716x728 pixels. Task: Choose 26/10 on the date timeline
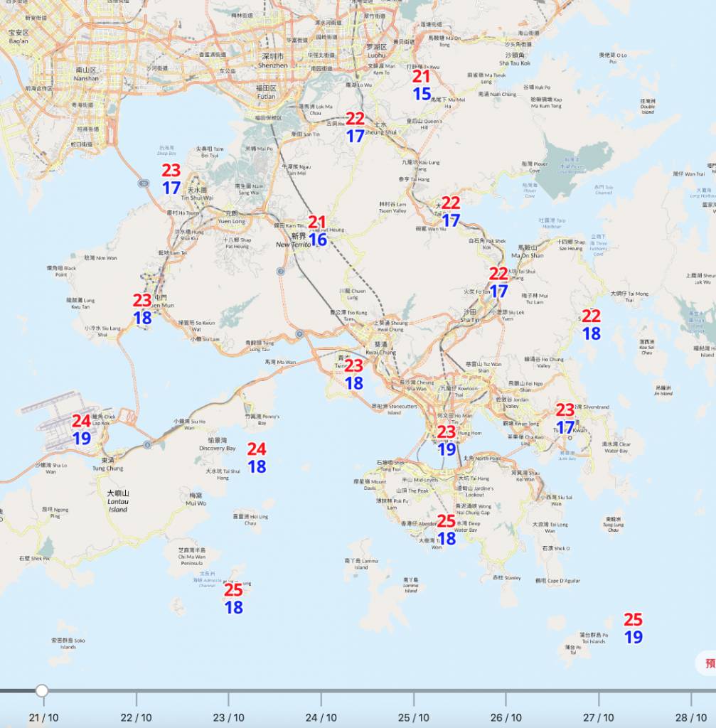[x=506, y=717]
